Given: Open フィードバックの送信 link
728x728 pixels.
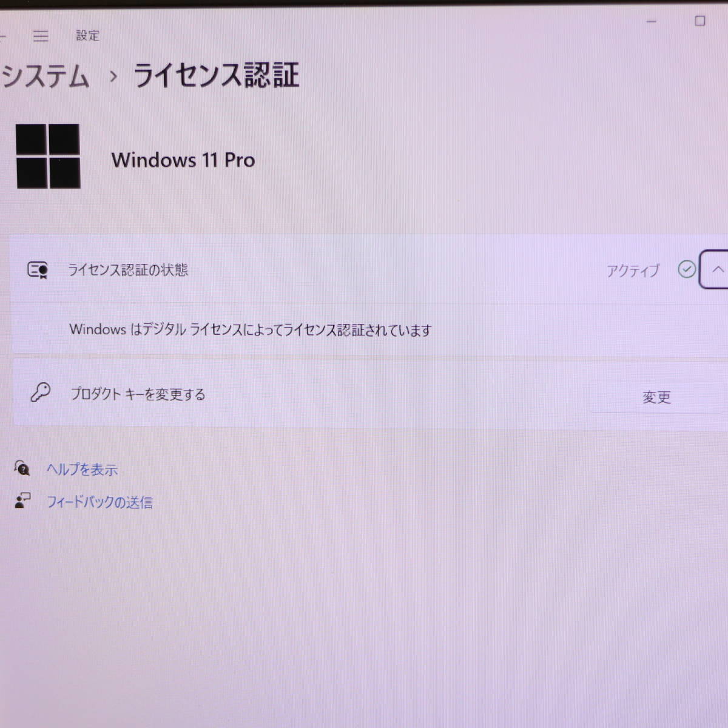Looking at the screenshot, I should click(x=99, y=502).
